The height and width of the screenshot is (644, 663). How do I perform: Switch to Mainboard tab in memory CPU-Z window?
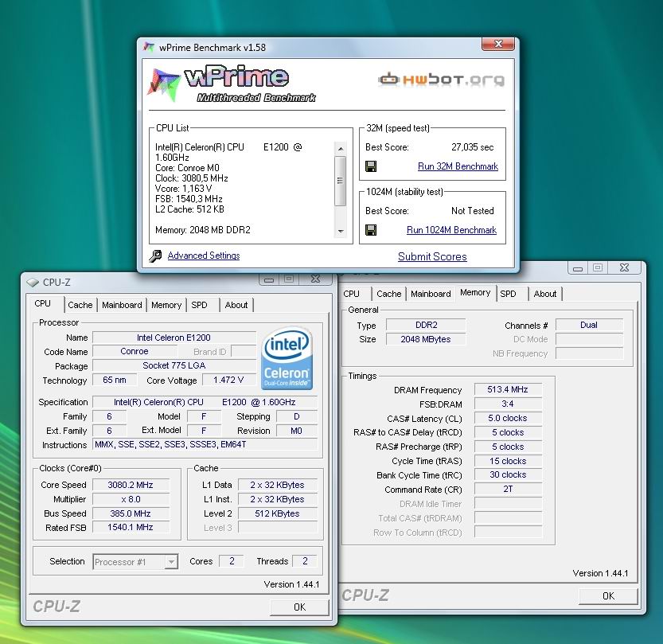431,294
